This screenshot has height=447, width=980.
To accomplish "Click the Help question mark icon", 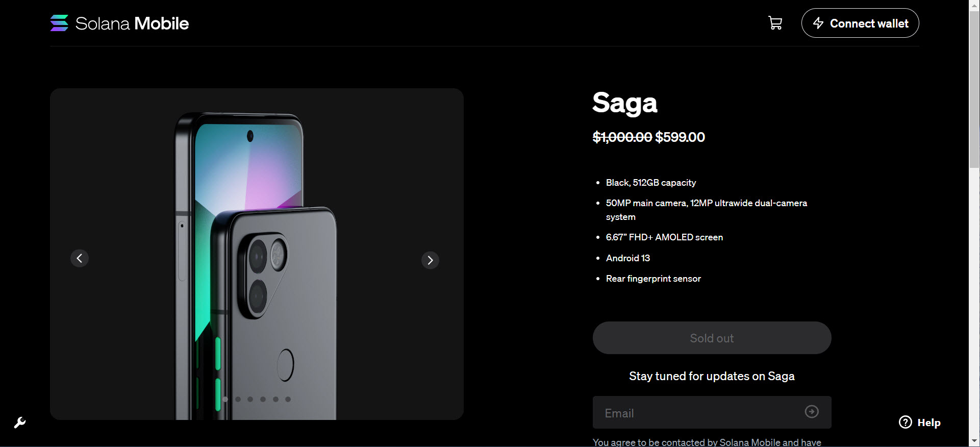I will click(906, 422).
